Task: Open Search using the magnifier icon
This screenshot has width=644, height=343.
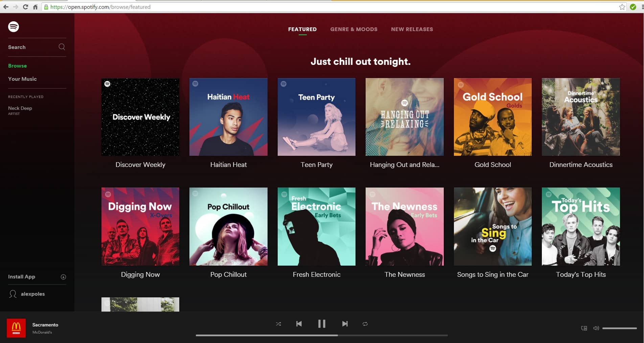Action: (x=62, y=47)
